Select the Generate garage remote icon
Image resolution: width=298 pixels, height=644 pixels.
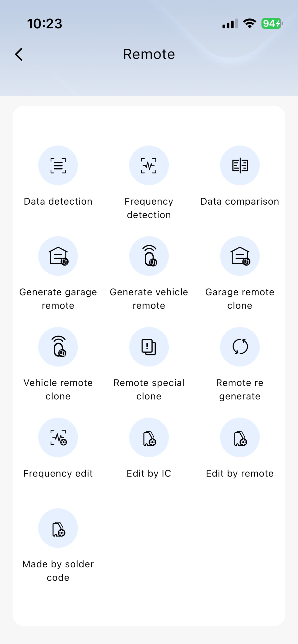58,256
